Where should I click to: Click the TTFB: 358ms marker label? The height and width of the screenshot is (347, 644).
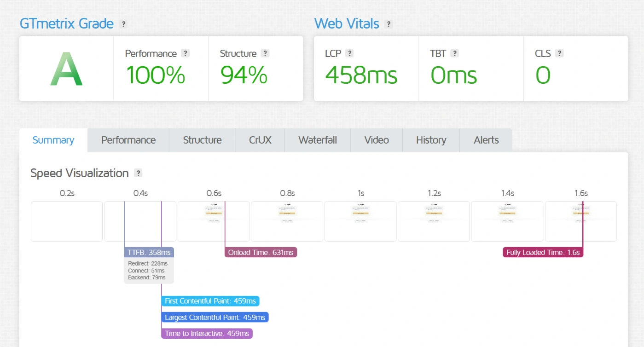click(149, 252)
